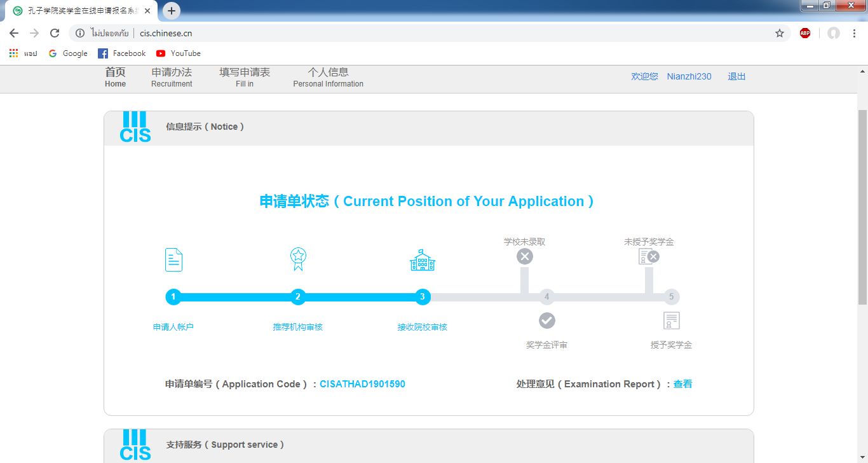Click the username Nianzhi230 link
The height and width of the screenshot is (463, 868).
pos(689,76)
